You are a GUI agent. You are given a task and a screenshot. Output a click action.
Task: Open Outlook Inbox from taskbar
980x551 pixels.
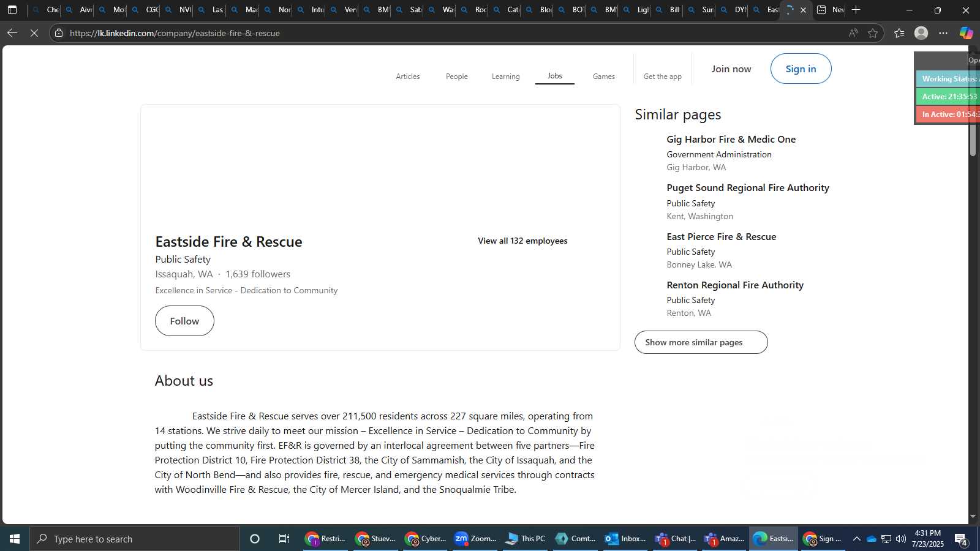pyautogui.click(x=625, y=539)
